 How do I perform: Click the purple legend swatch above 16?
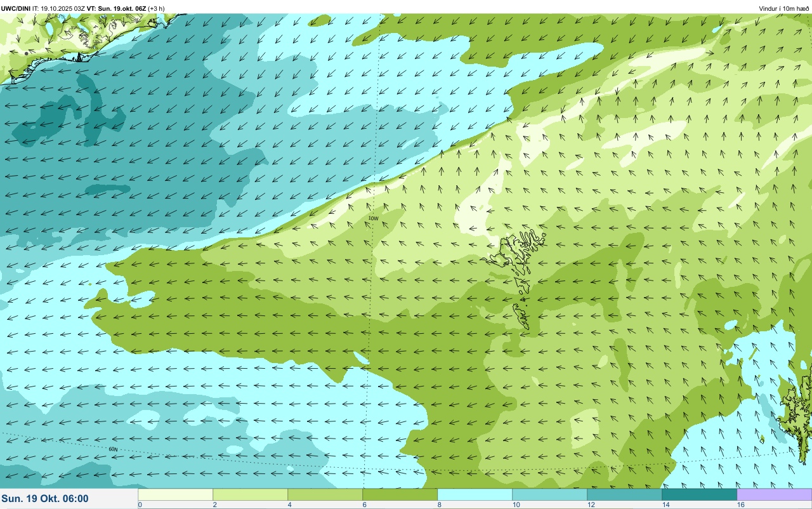(775, 494)
